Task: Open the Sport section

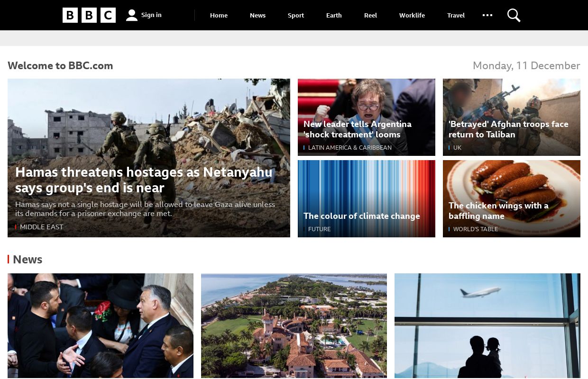Action: coord(296,15)
